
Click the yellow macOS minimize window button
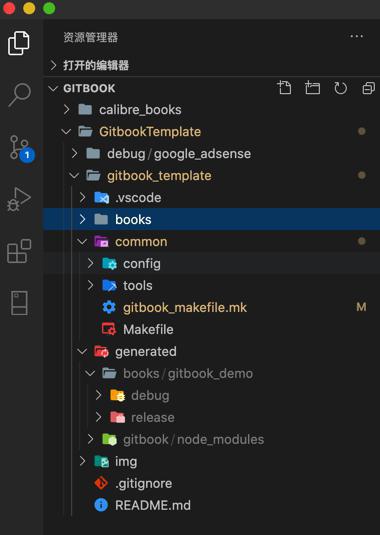click(29, 8)
